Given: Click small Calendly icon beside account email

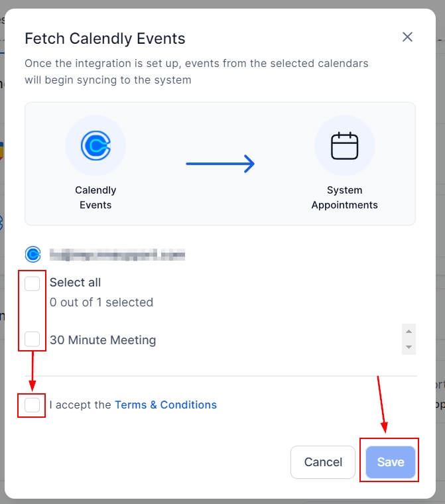Looking at the screenshot, I should pyautogui.click(x=32, y=254).
